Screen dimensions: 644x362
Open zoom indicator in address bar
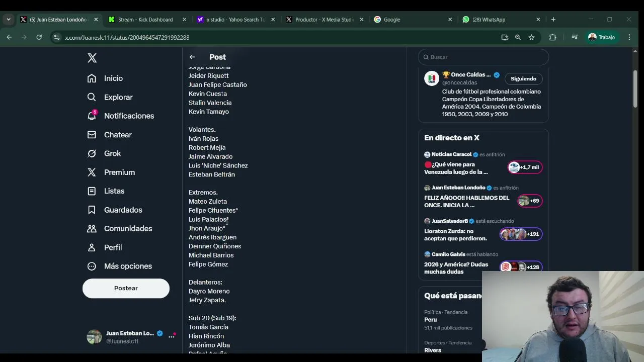pos(518,37)
